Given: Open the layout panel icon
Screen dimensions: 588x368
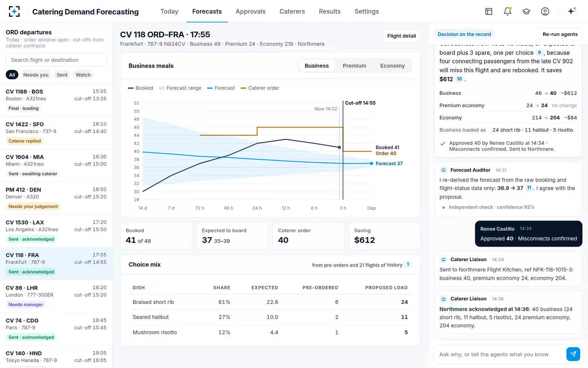Looking at the screenshot, I should (489, 11).
